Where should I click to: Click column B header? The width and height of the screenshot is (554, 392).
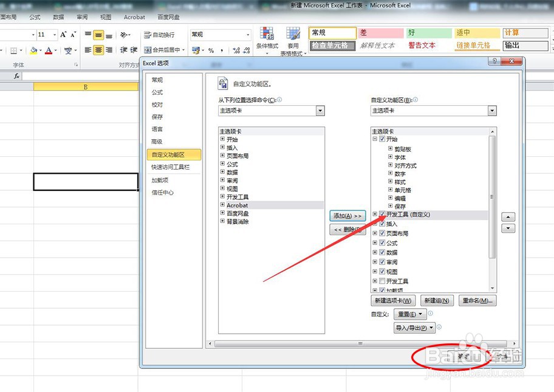(x=86, y=87)
